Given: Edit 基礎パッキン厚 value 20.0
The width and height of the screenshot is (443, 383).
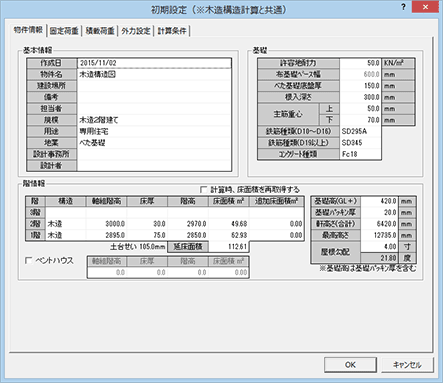Looking at the screenshot, I should [380, 212].
